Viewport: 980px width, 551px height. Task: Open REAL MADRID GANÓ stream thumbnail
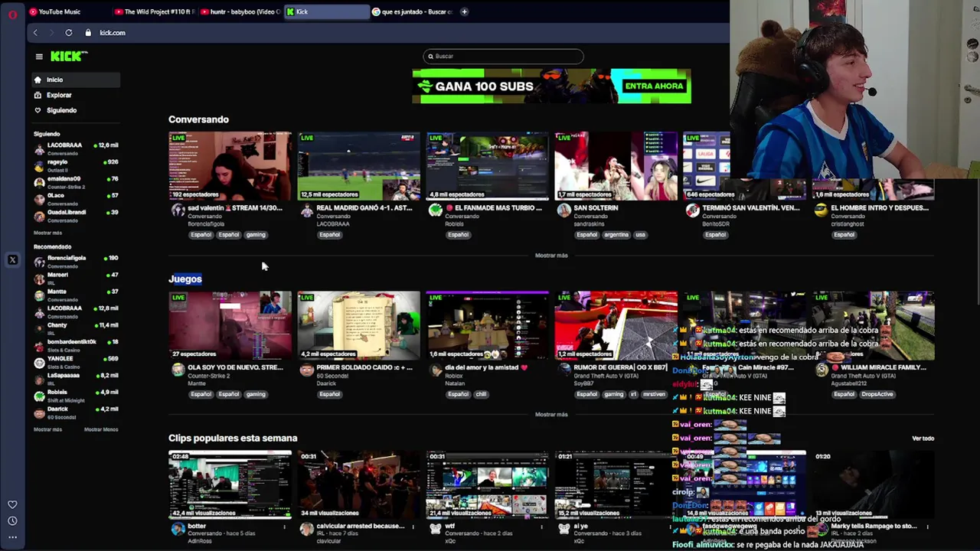click(x=358, y=166)
